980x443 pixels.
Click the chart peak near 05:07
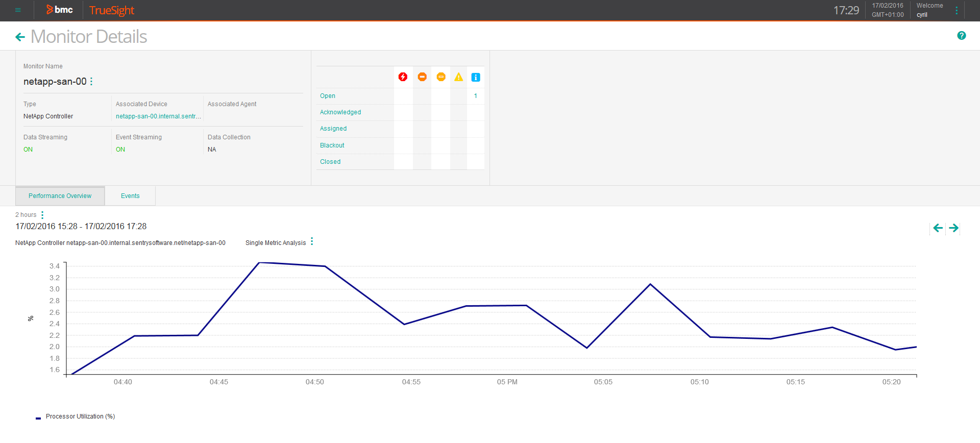650,284
